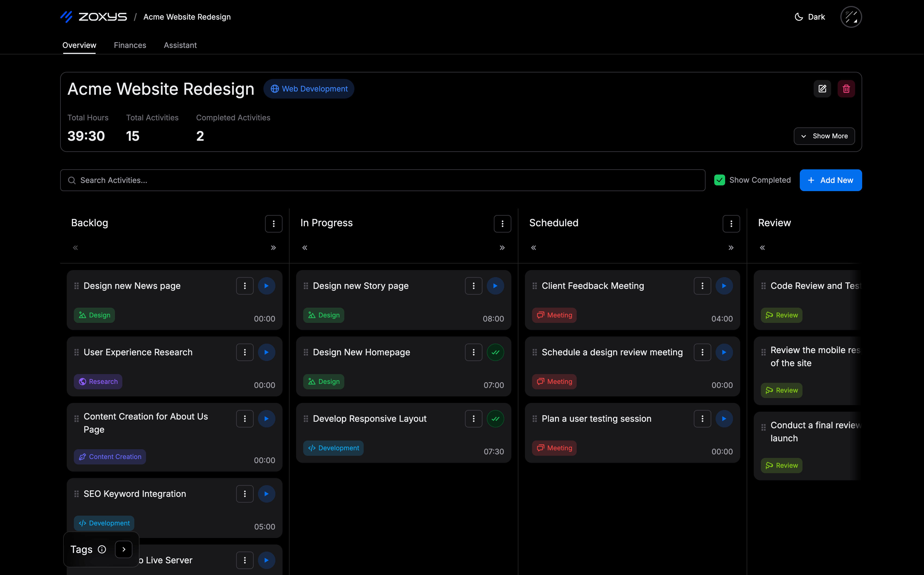Screen dimensions: 924x575
Task: Click the 08:00 time on Design new Story page
Action: pyautogui.click(x=493, y=319)
